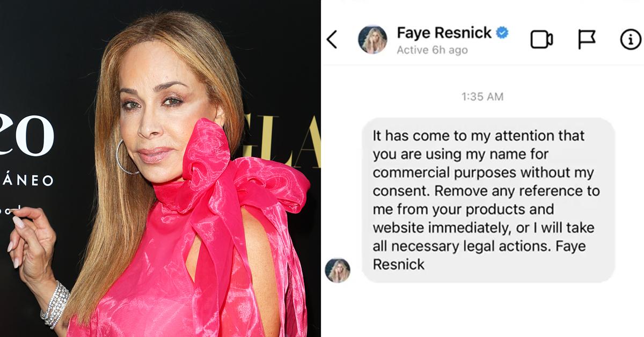Tap the small sender avatar beside the message

click(338, 270)
